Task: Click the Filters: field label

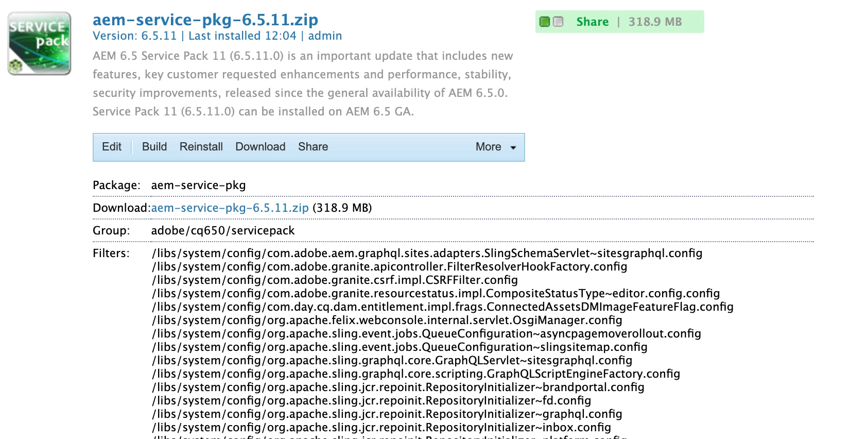Action: tap(111, 253)
